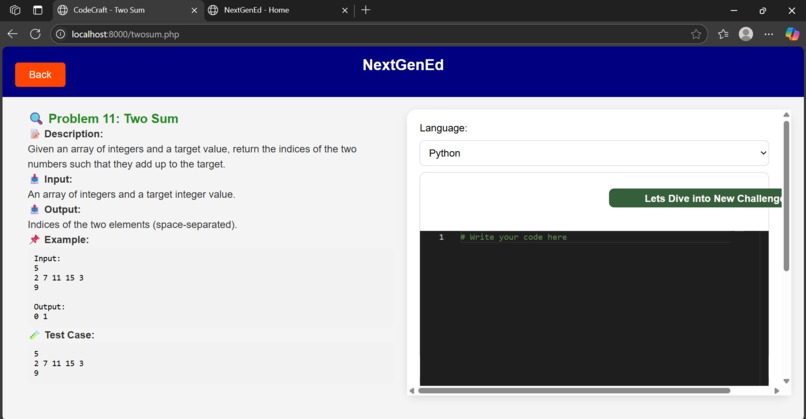Screen dimensions: 806x419
Task: Bookmark this page with the star icon
Action: (x=695, y=34)
